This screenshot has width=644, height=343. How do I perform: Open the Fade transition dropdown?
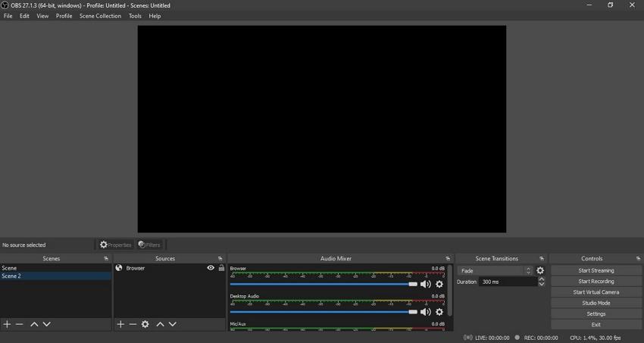click(x=496, y=270)
